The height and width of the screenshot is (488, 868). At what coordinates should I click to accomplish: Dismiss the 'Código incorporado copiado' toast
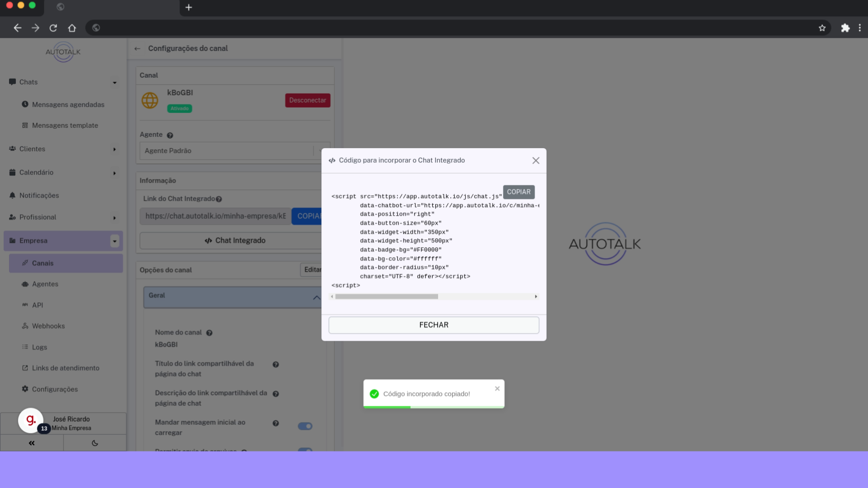[x=497, y=389]
